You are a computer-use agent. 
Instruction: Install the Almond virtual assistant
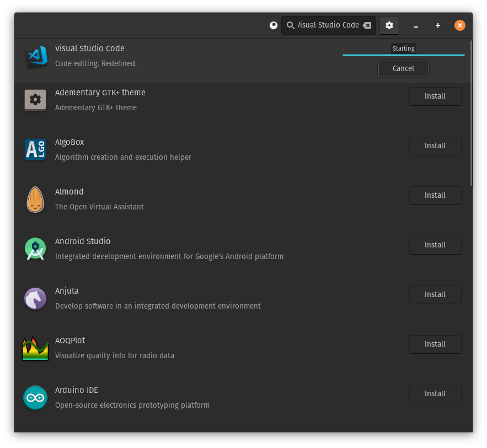(x=435, y=195)
